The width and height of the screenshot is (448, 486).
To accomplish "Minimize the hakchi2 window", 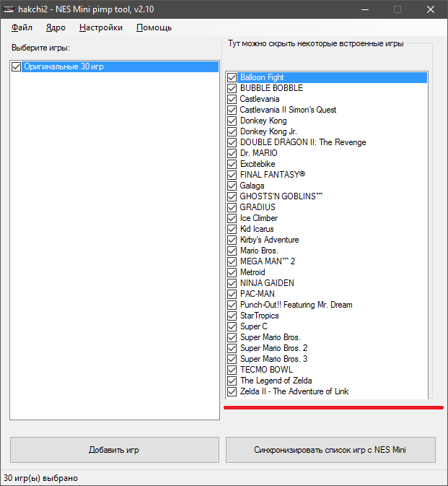I will [365, 9].
